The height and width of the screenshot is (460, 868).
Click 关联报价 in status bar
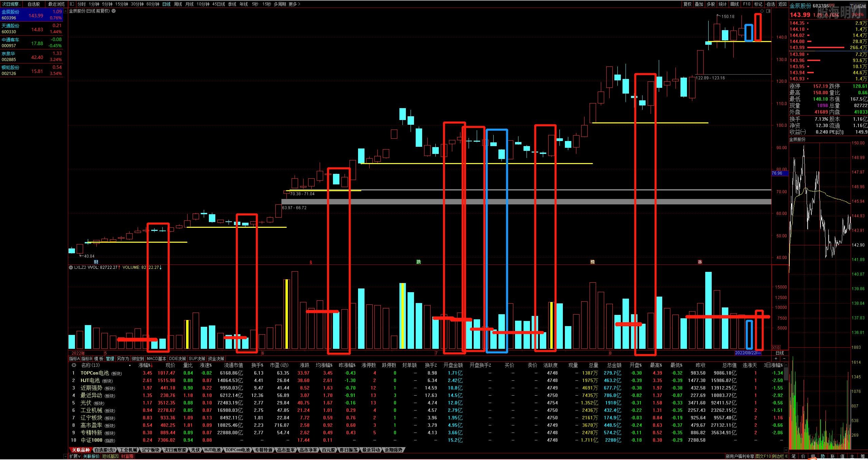tap(92, 456)
